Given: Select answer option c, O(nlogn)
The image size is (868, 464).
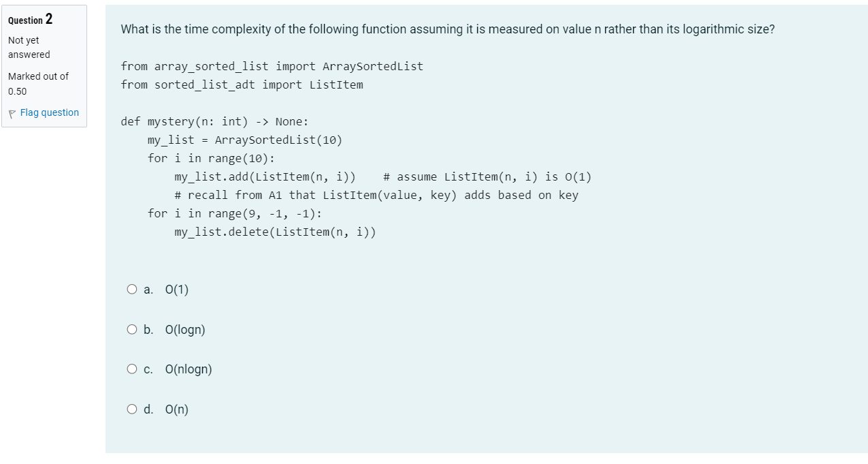Looking at the screenshot, I should tap(131, 369).
